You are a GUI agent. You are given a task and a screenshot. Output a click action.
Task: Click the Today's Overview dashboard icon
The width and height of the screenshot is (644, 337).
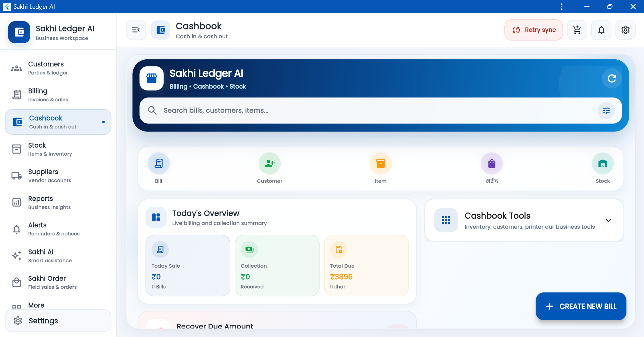[156, 217]
